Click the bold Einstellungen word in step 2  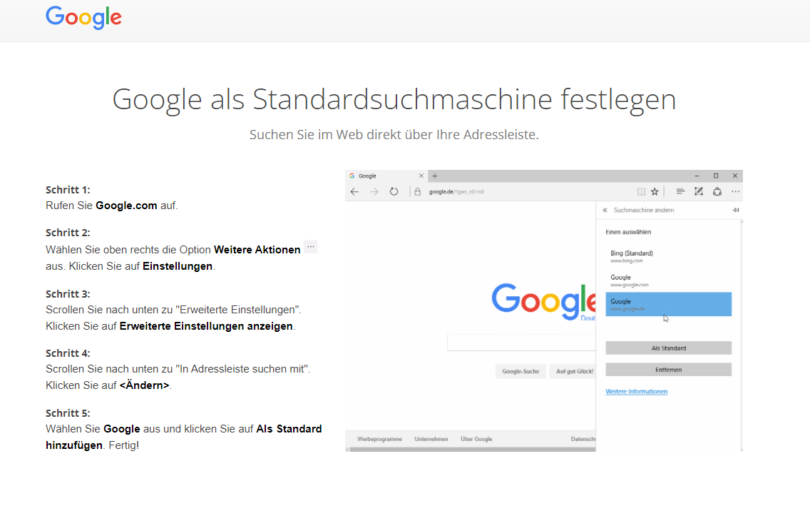tap(177, 266)
